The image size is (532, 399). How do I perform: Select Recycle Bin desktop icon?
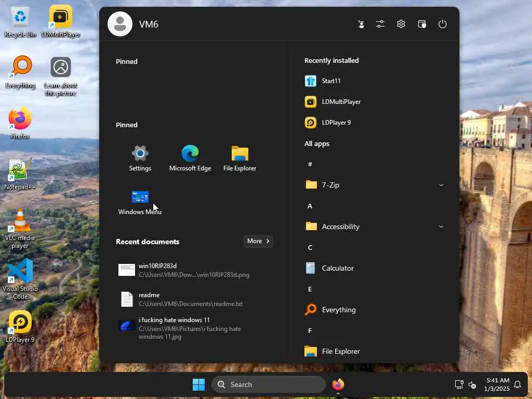[20, 22]
